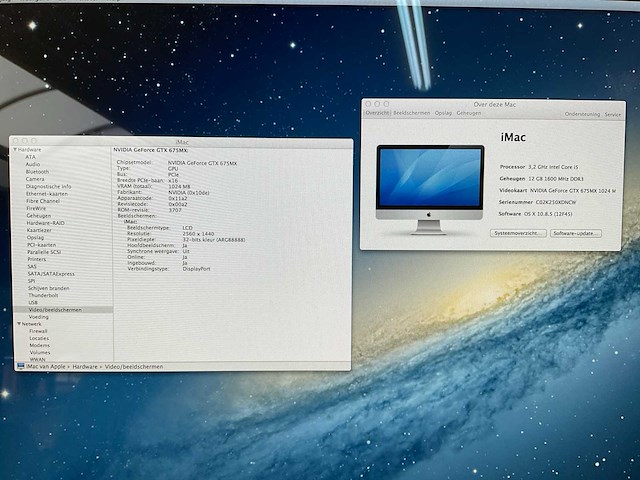Screen dimensions: 640x480
Task: Click the Systeemoverzicht button
Action: tap(518, 233)
